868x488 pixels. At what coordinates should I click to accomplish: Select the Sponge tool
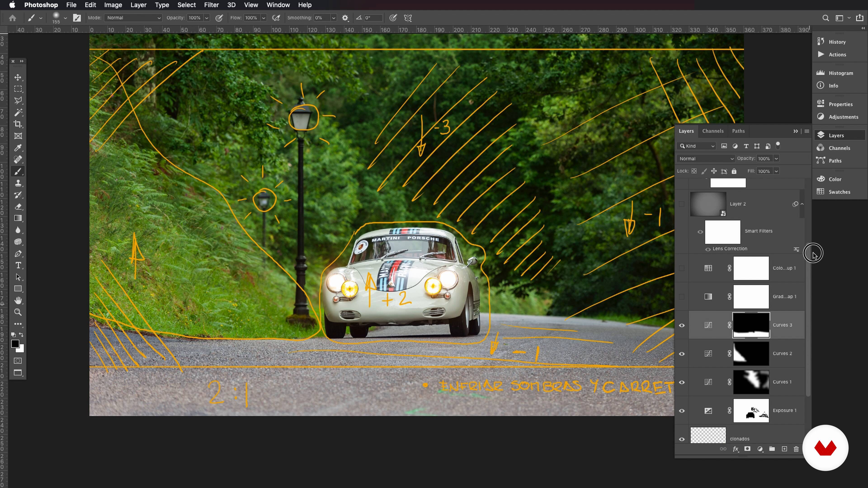click(18, 242)
